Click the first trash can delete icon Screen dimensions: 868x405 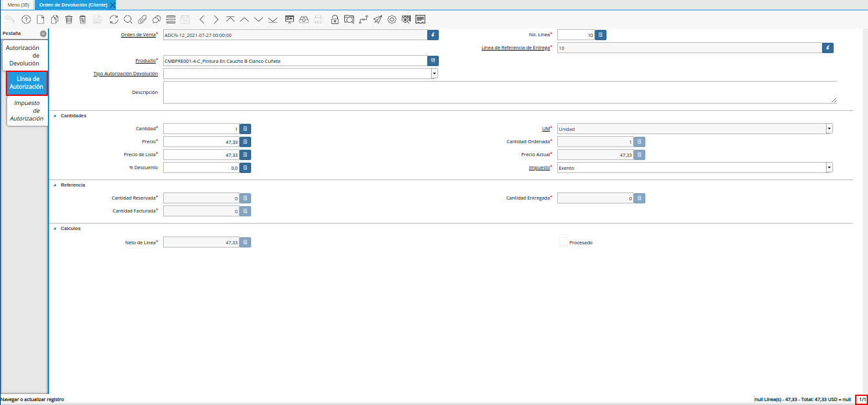coord(69,19)
